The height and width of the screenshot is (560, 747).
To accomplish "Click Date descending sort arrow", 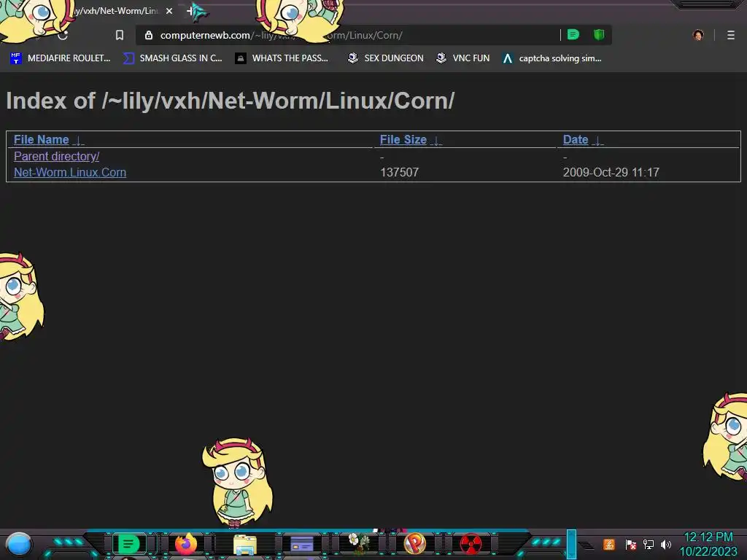I will (x=598, y=141).
